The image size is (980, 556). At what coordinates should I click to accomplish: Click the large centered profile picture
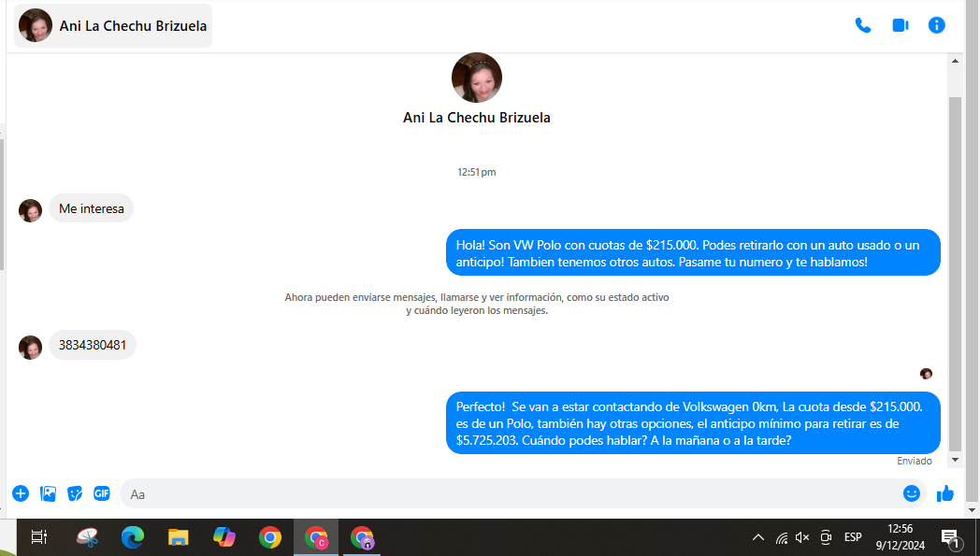pyautogui.click(x=476, y=78)
